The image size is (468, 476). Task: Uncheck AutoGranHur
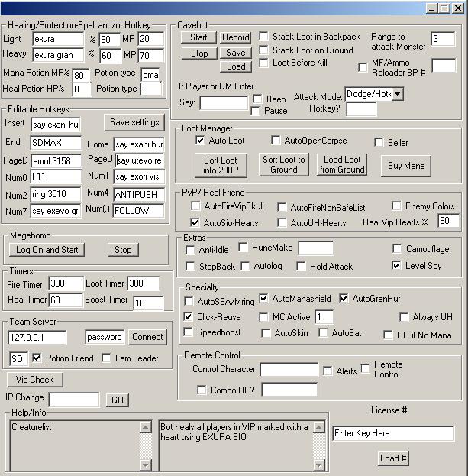point(344,299)
